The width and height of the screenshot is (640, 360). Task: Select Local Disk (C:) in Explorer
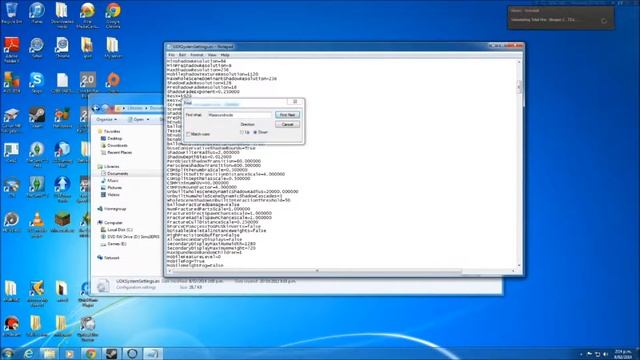click(120, 230)
